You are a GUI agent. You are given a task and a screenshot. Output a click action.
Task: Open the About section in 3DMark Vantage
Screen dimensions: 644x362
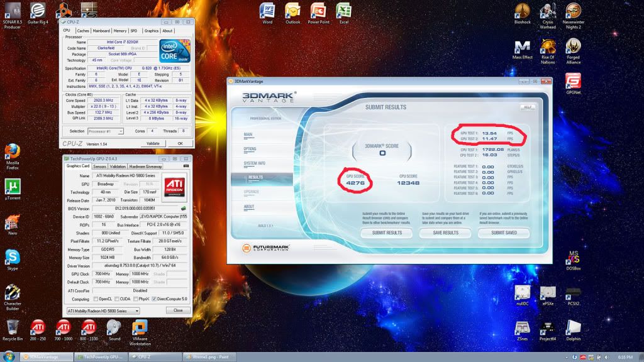(249, 206)
